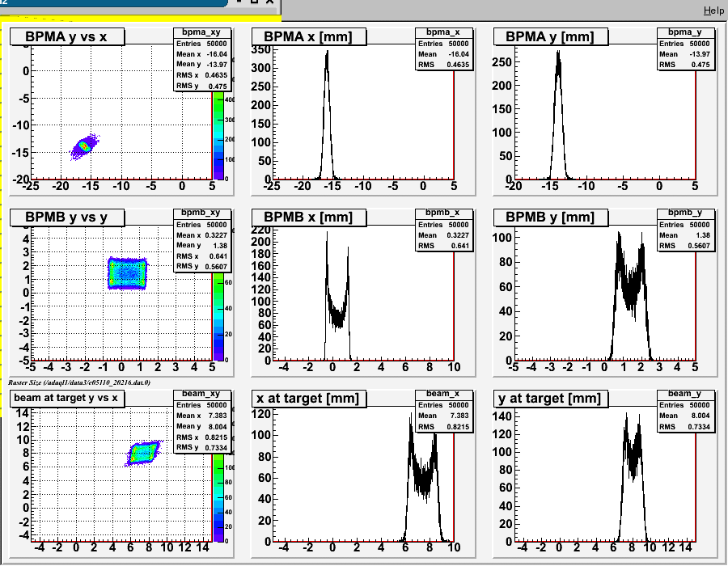Select the bpma_y statistics box
Image resolution: width=728 pixels, height=566 pixels.
point(686,49)
